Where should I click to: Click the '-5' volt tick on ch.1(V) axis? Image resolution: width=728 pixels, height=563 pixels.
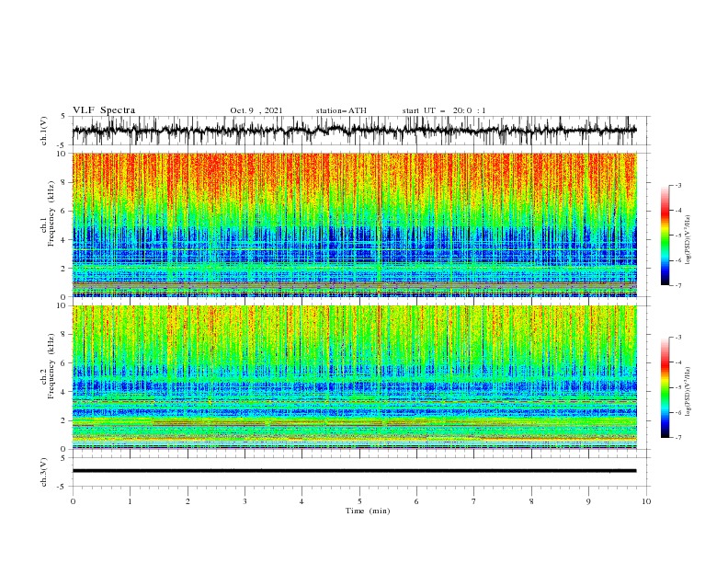point(61,145)
